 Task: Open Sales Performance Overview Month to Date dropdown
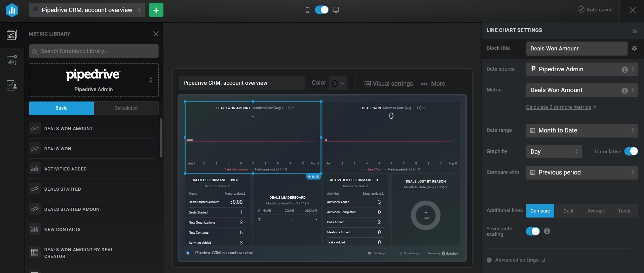click(217, 186)
